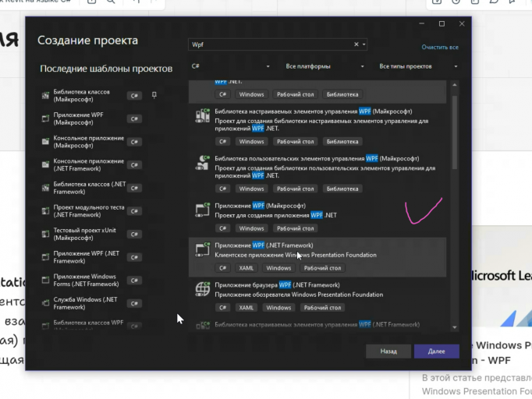Clear the Wpf search text with X
This screenshot has width=532, height=399.
(356, 44)
